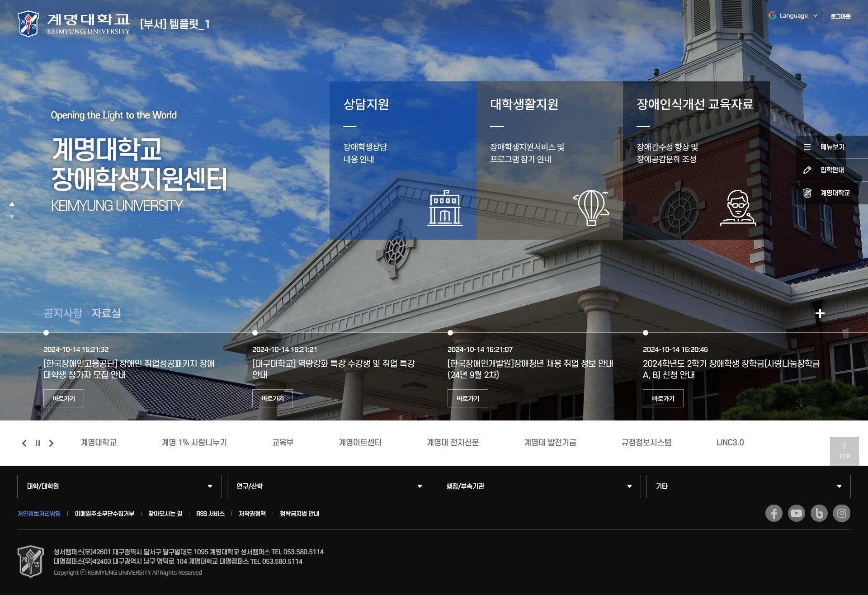Open 메뉴보기 hamburger menu icon

coord(807,147)
